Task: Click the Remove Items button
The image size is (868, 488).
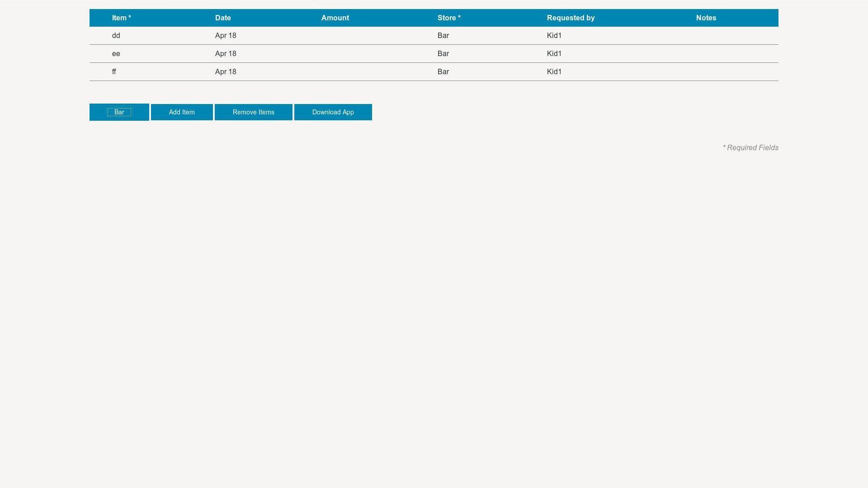Action: (254, 112)
